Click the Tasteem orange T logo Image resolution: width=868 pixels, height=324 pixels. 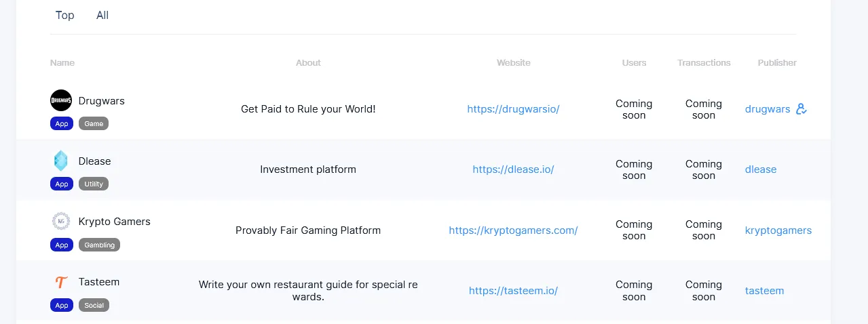point(61,281)
